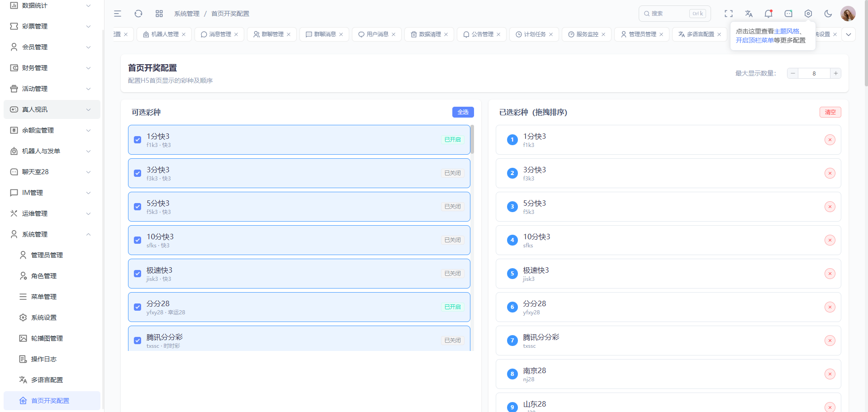Open the tabs overflow dropdown arrow
Image resolution: width=868 pixels, height=412 pixels.
(x=849, y=34)
